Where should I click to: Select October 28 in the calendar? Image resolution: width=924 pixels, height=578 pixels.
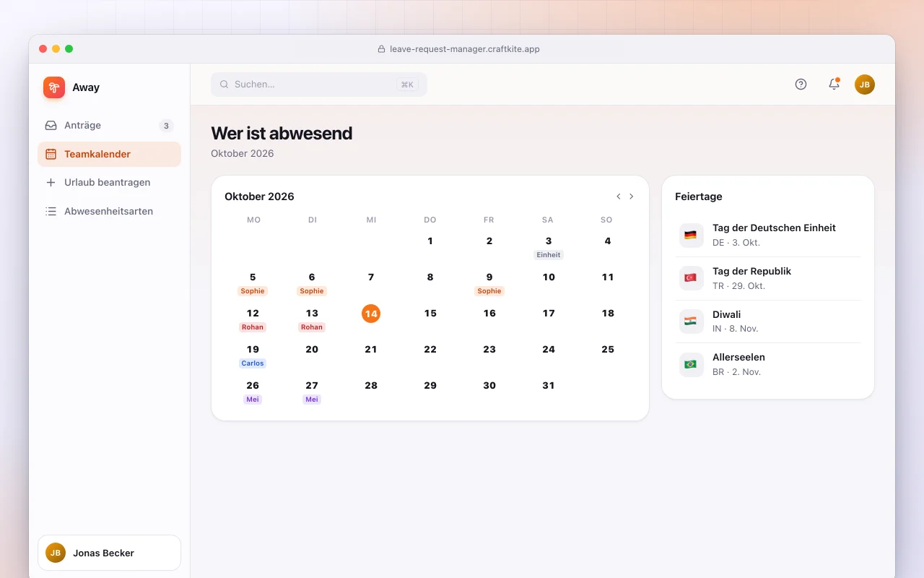pyautogui.click(x=371, y=386)
